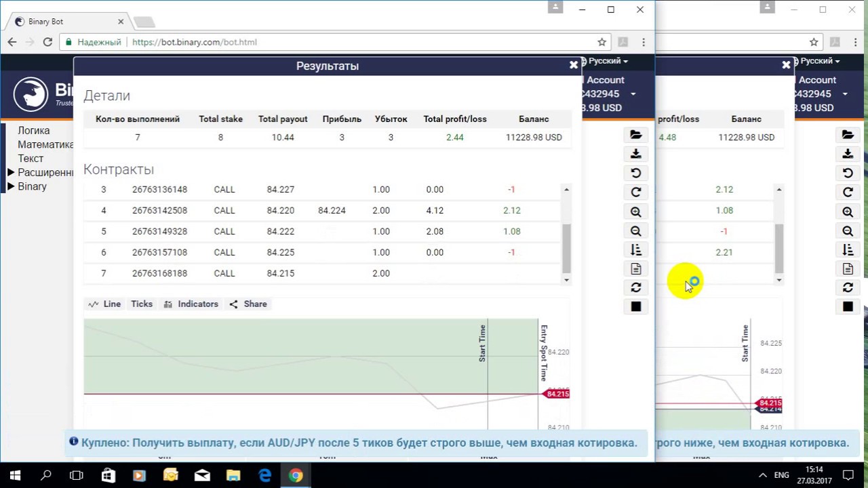Screen dimensions: 868x488
Task: Select the Текст blocks category
Action: (31, 158)
